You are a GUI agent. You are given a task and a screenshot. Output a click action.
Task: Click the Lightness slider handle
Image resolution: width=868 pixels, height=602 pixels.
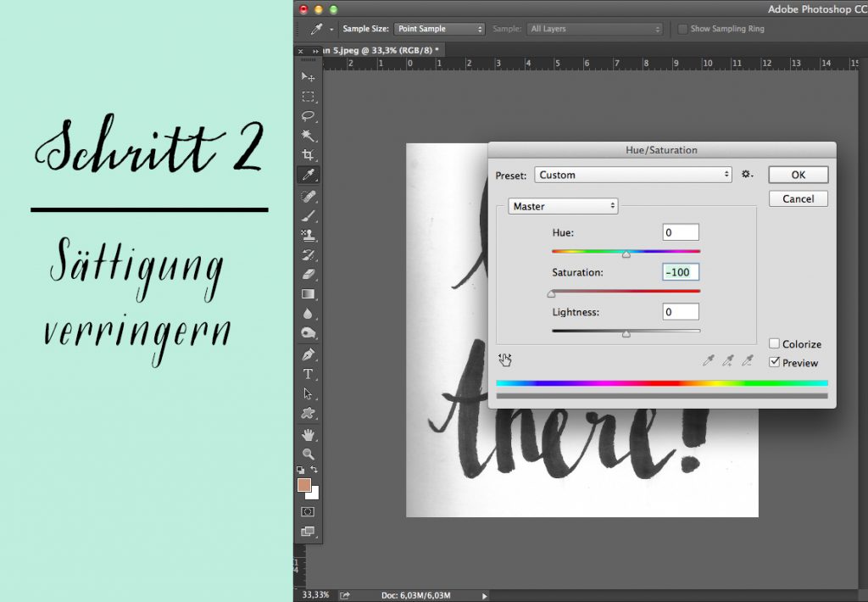click(x=626, y=333)
